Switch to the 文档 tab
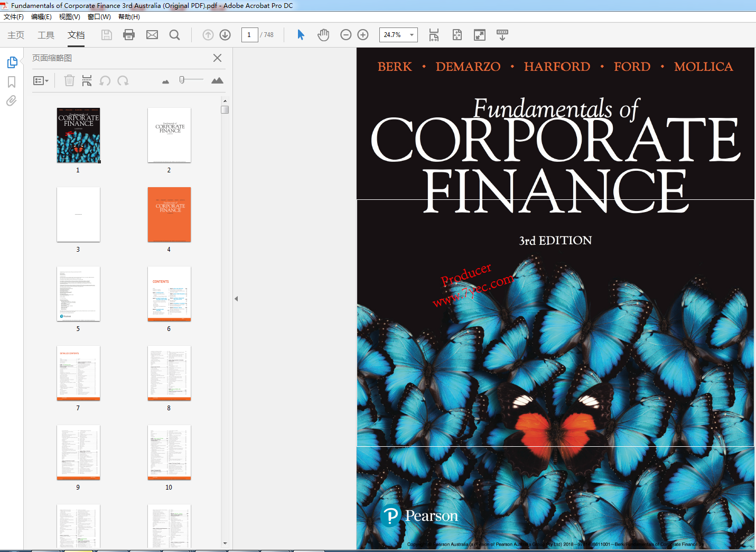The width and height of the screenshot is (756, 552). (x=76, y=35)
